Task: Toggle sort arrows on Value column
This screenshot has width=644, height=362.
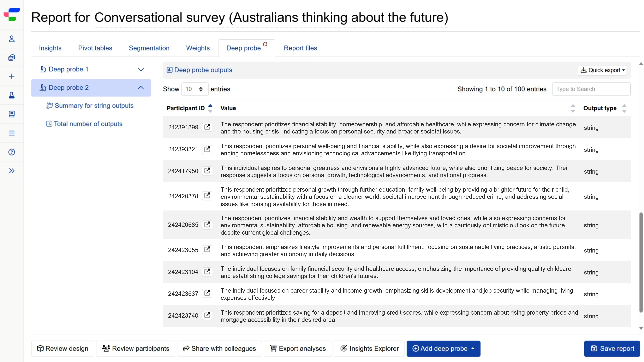Action: tap(573, 108)
